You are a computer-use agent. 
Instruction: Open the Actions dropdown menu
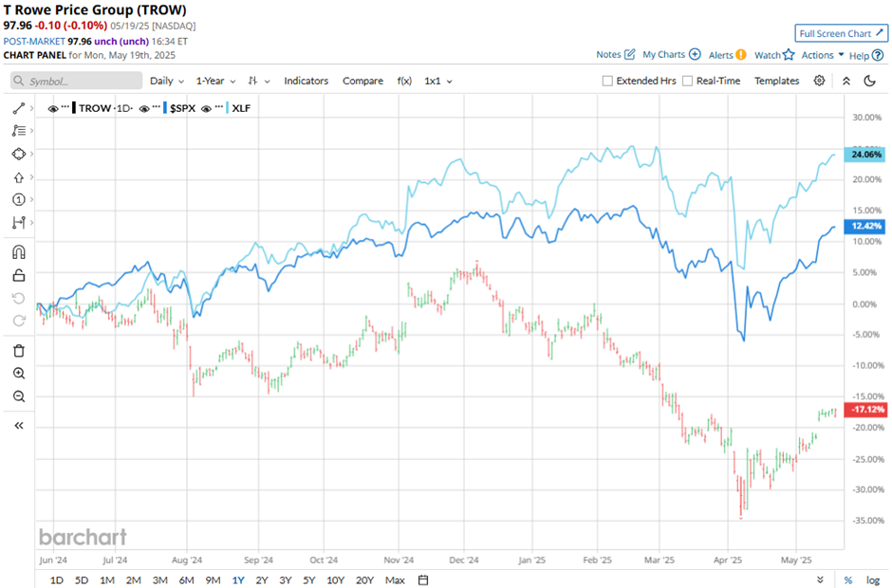[x=822, y=55]
